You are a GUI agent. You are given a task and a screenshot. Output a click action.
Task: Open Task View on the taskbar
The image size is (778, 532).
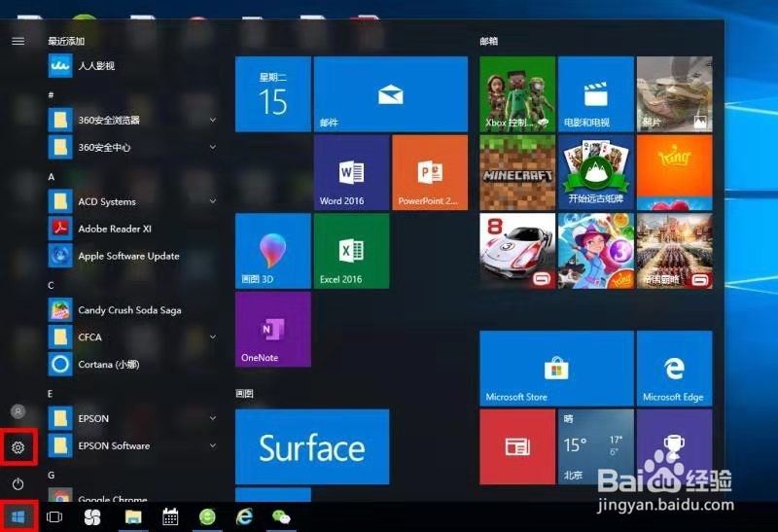[54, 517]
